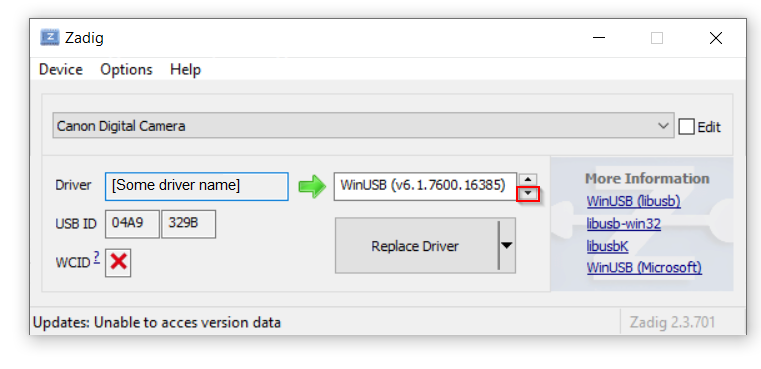Image resolution: width=761 pixels, height=369 pixels.
Task: Click the Replace Driver button
Action: tap(416, 246)
